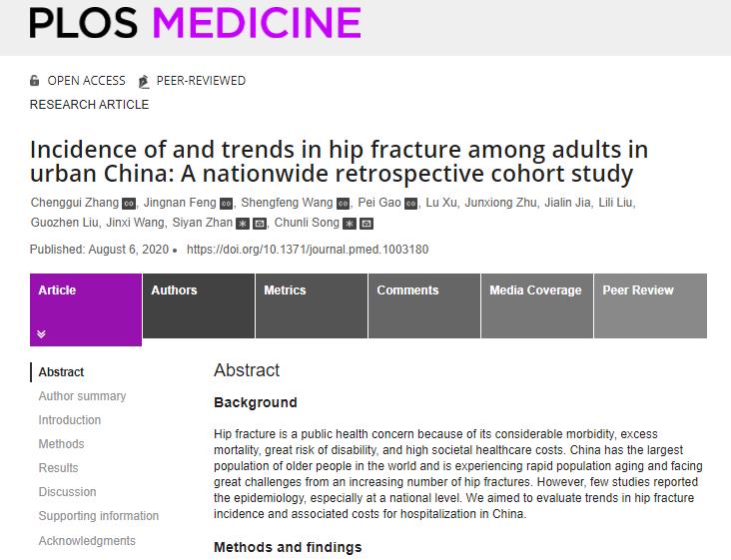Image resolution: width=731 pixels, height=560 pixels.
Task: Click the PLOS Medicine logo
Action: tap(195, 22)
